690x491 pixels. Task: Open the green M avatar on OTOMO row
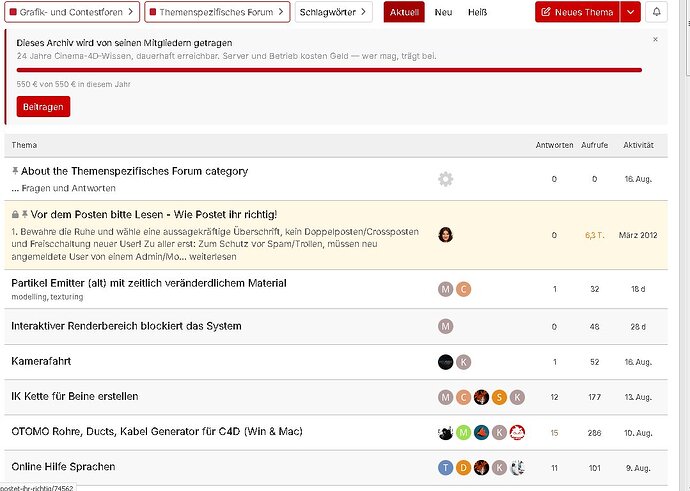pyautogui.click(x=463, y=433)
